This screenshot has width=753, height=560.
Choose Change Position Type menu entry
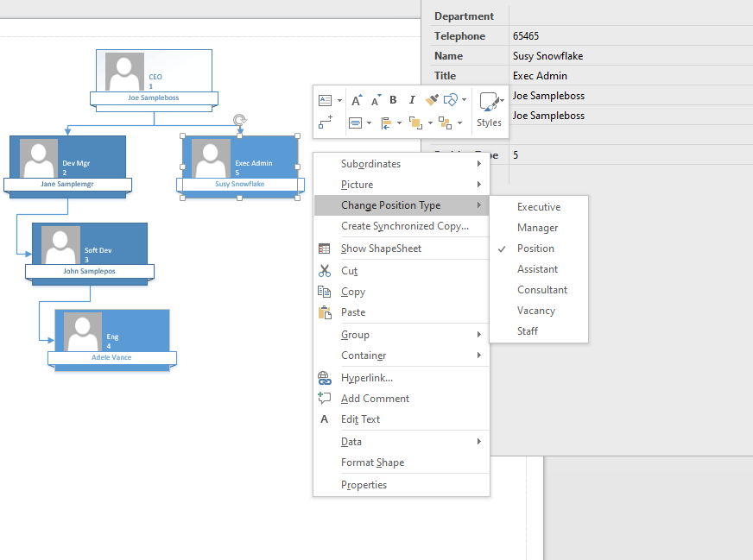402,205
